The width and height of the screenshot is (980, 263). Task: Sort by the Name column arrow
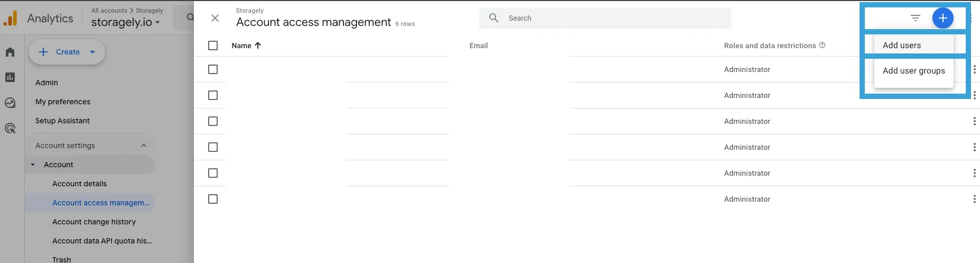pos(258,46)
